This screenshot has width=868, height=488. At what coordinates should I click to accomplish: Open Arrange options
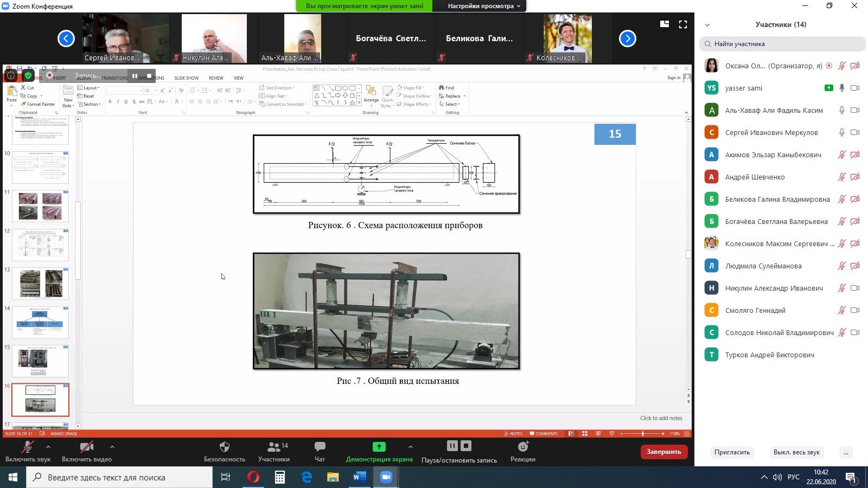371,97
